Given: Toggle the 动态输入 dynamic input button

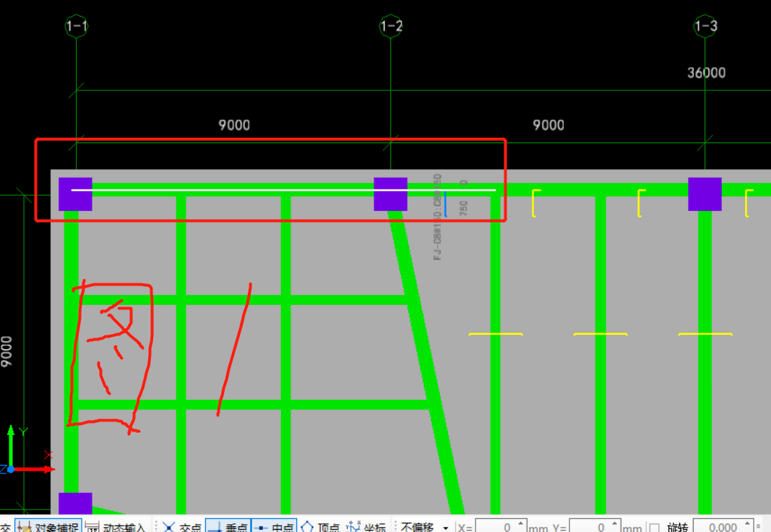Looking at the screenshot, I should pos(116,527).
